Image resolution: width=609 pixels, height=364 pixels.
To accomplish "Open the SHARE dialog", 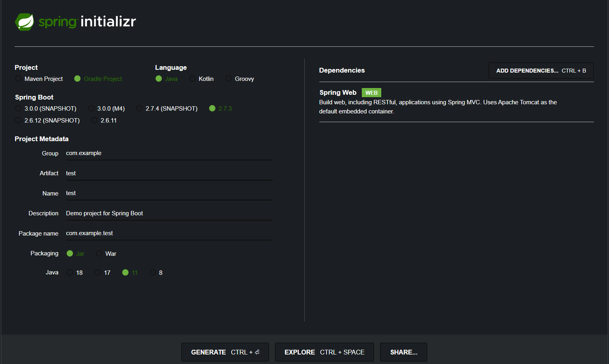I will [403, 352].
